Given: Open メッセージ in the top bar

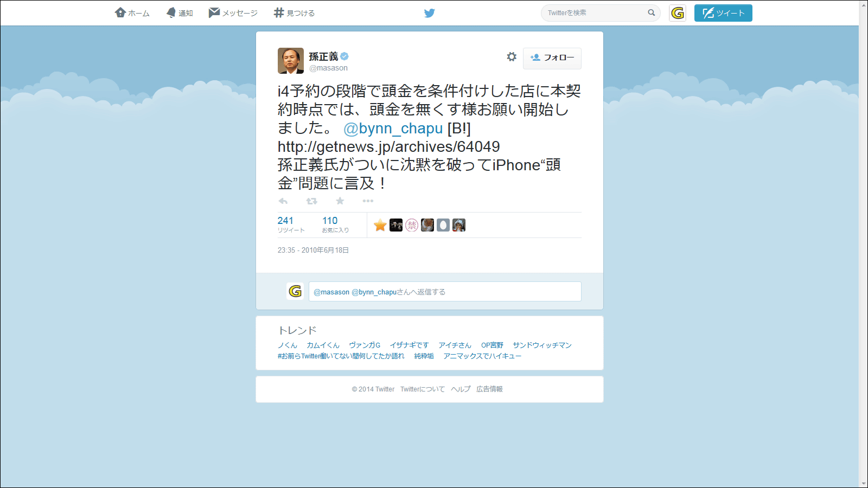Looking at the screenshot, I should (233, 13).
